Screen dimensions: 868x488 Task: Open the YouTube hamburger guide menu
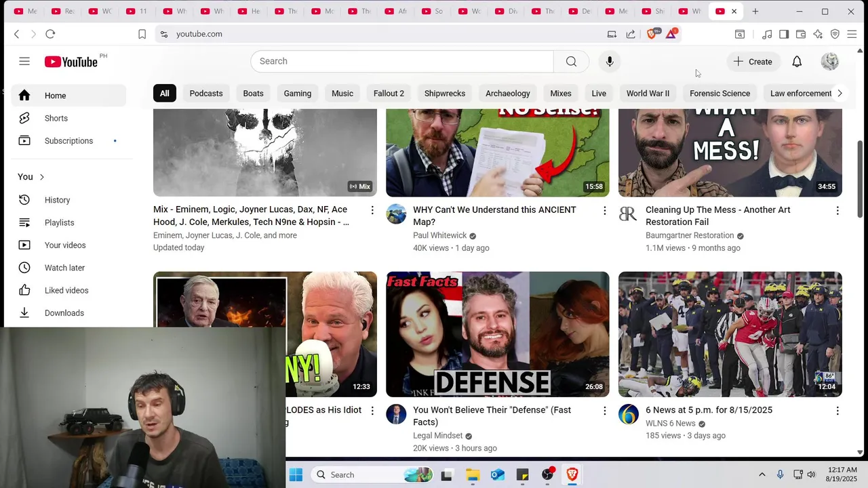[24, 61]
